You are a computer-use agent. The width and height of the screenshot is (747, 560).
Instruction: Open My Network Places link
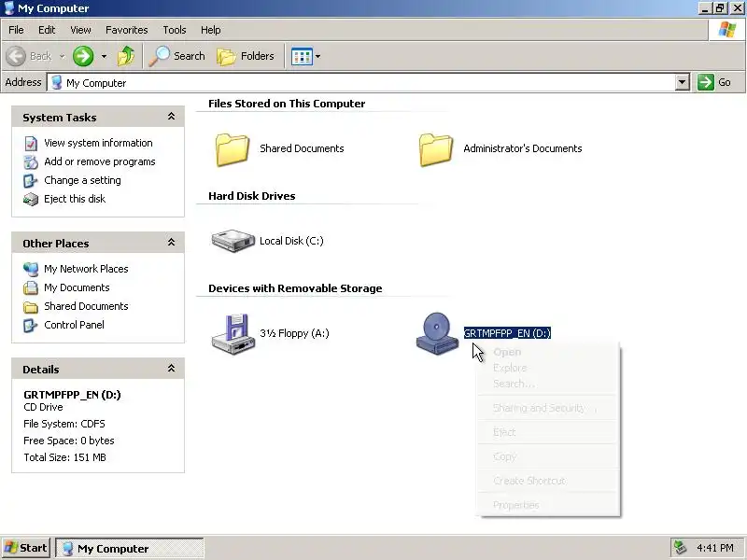pyautogui.click(x=86, y=269)
